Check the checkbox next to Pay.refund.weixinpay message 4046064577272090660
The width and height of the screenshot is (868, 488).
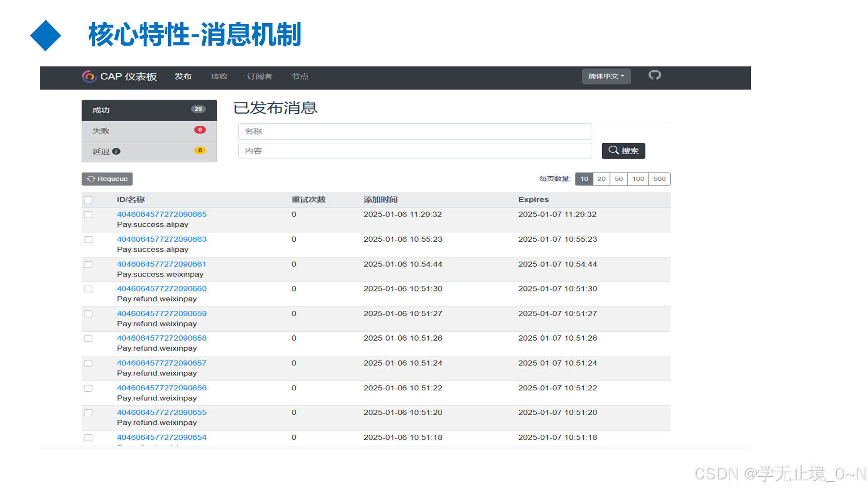click(x=88, y=289)
